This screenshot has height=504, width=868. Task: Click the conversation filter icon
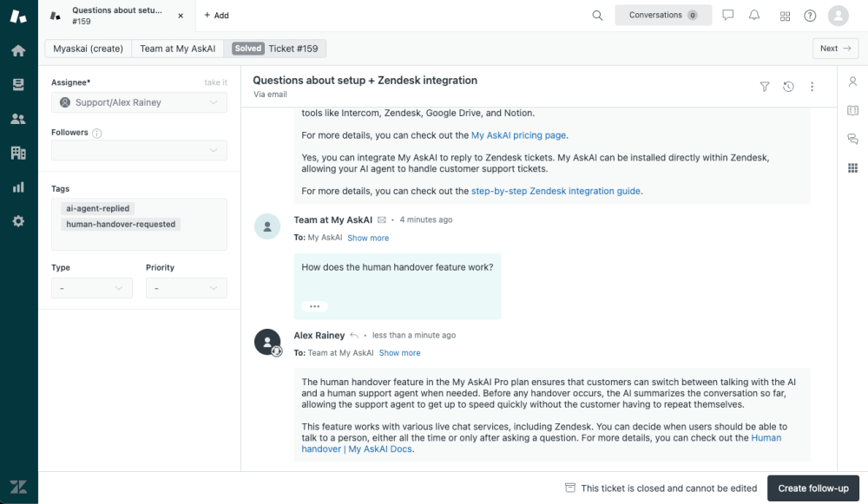click(x=765, y=87)
